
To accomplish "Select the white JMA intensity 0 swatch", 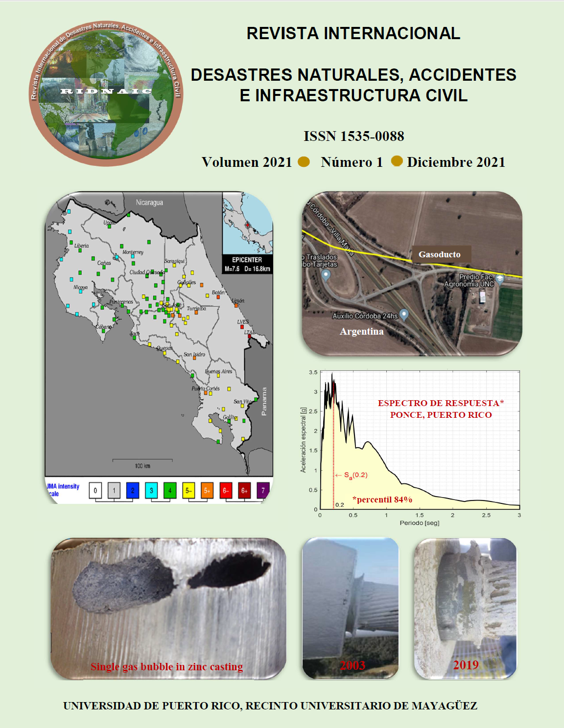I will pos(95,490).
